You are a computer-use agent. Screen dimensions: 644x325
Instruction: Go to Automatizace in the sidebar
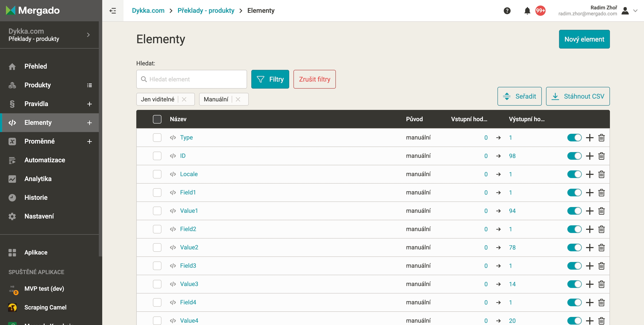click(45, 160)
